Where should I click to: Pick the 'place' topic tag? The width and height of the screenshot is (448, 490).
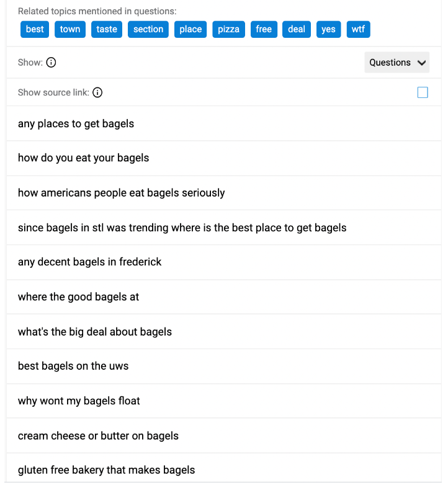pyautogui.click(x=190, y=29)
